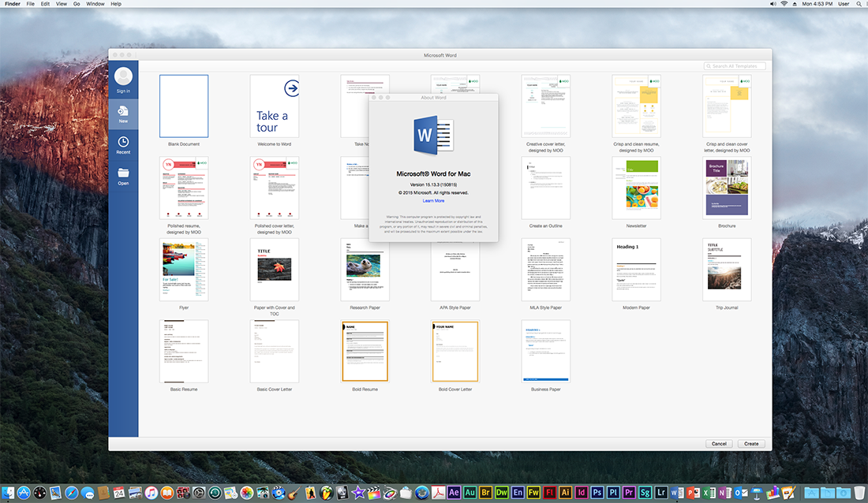Screen dimensions: 868x503
Task: Open Safari from the Dock
Action: pyautogui.click(x=72, y=493)
